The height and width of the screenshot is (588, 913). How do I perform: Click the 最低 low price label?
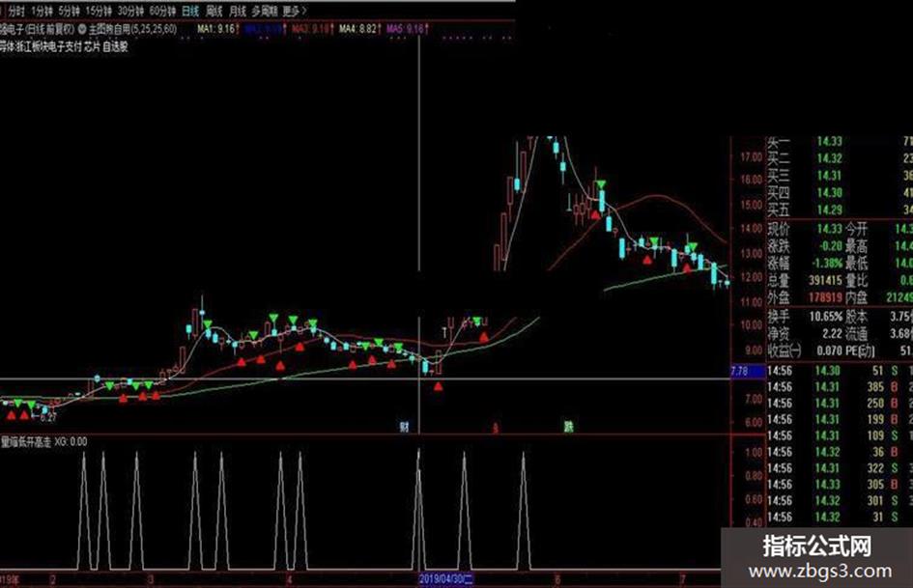(857, 264)
